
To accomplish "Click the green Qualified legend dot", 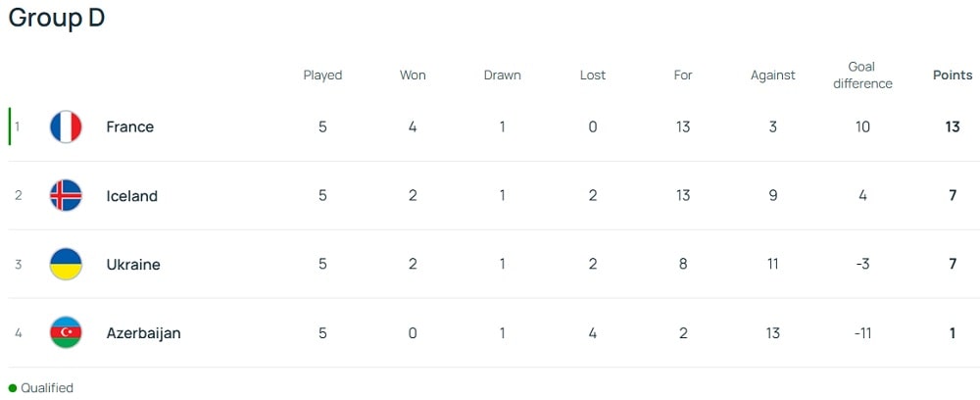I will coord(13,388).
